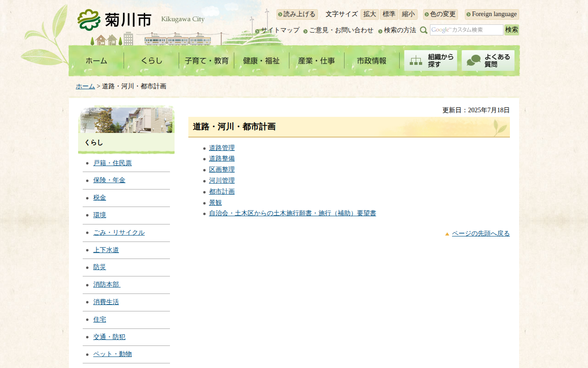Image resolution: width=588 pixels, height=368 pixels.
Task: Open the くらし navigation tab
Action: tap(152, 61)
